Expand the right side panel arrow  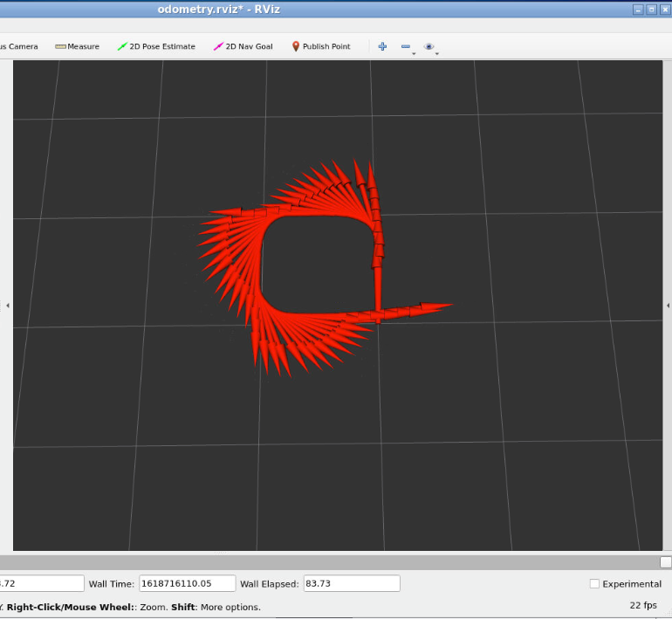[x=668, y=306]
